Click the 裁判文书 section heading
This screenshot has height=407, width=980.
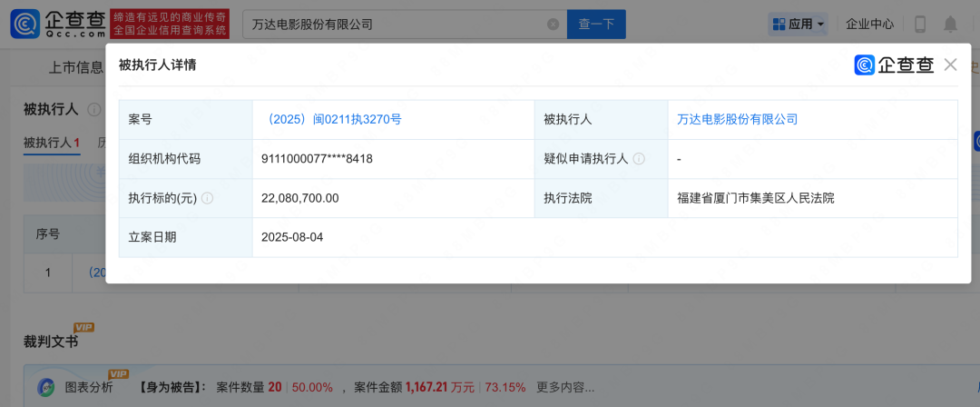click(x=51, y=342)
